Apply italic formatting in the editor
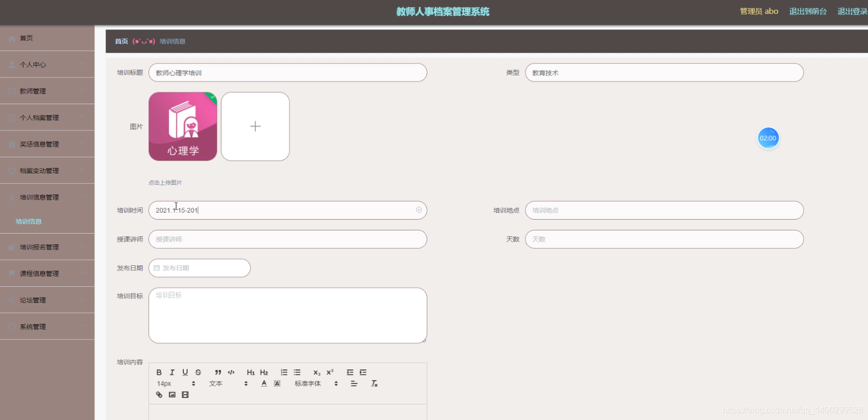This screenshot has width=868, height=420. [172, 372]
